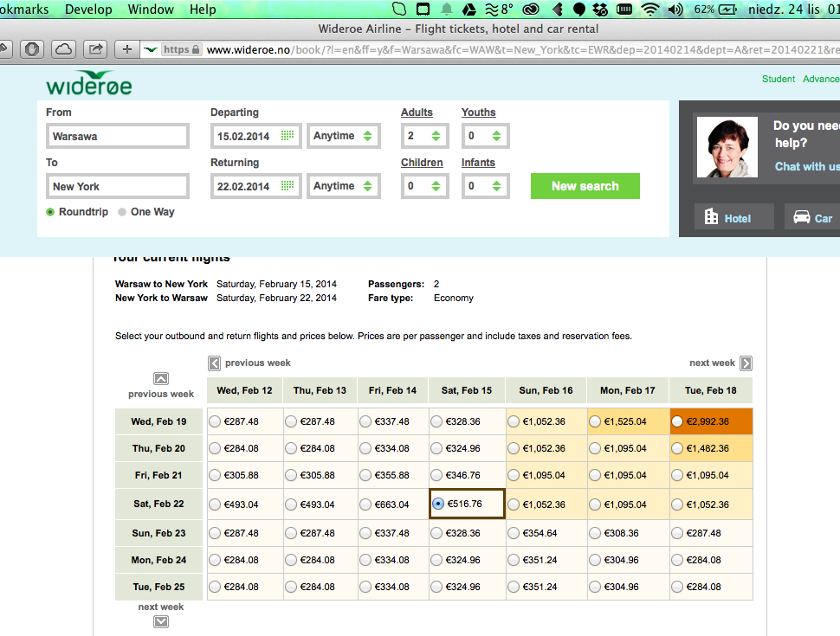
Task: Click the Sat, Feb 15 column header
Action: pyautogui.click(x=467, y=390)
